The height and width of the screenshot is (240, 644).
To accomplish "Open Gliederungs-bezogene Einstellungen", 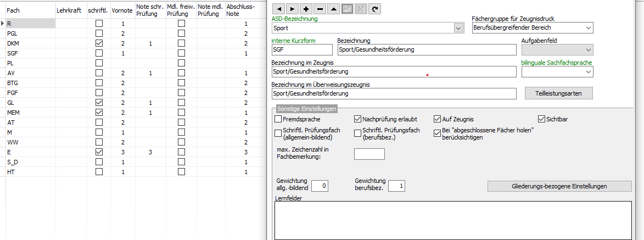I will click(559, 186).
